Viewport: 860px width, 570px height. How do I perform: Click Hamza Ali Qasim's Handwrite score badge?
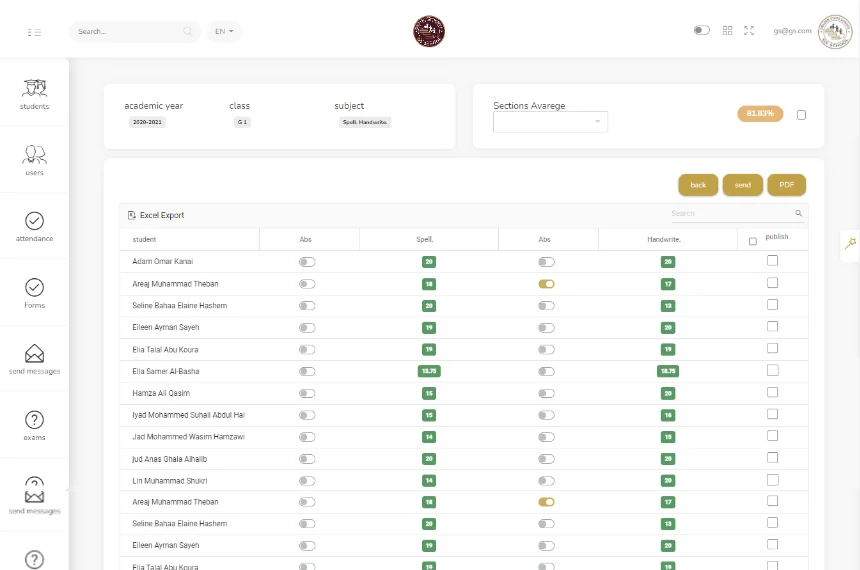click(x=668, y=393)
